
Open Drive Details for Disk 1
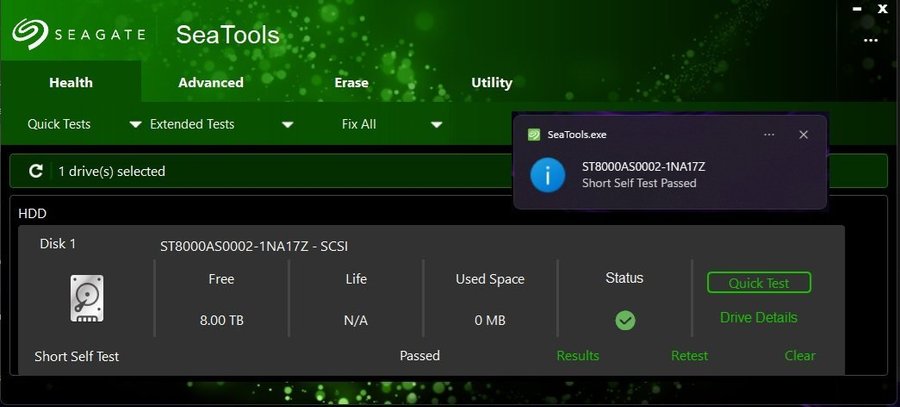click(758, 317)
